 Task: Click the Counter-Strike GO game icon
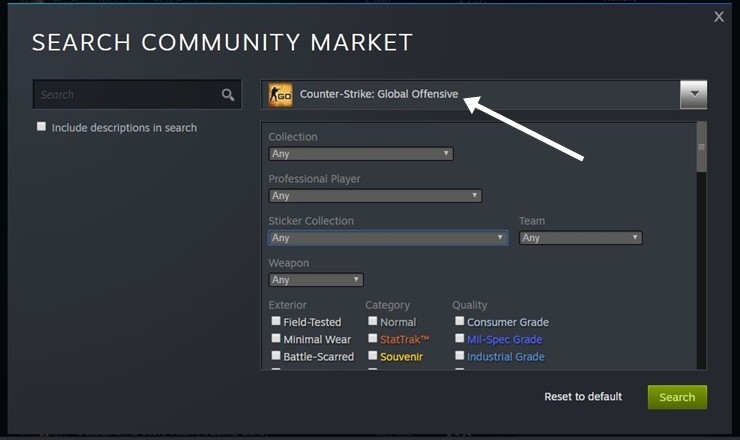click(280, 95)
